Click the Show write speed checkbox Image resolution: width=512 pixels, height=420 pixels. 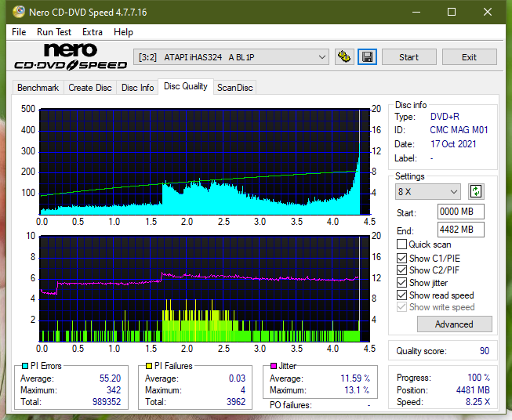point(401,307)
